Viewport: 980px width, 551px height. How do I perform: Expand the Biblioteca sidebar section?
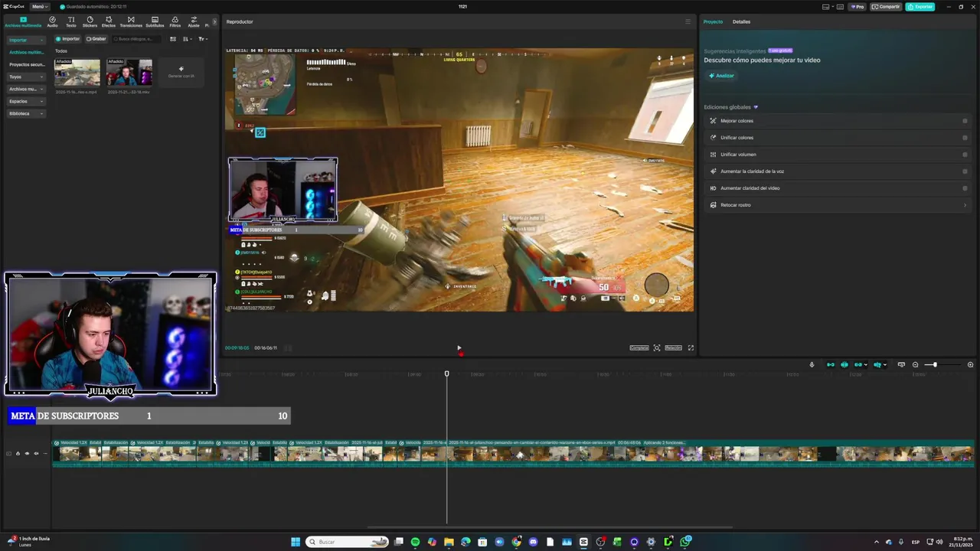tap(27, 113)
